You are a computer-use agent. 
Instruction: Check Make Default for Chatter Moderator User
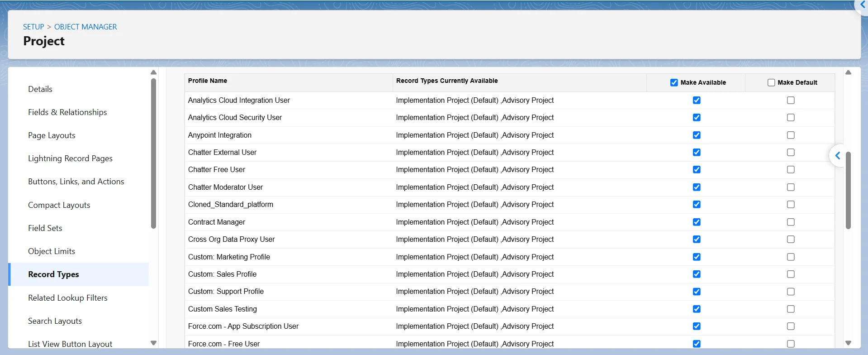tap(791, 187)
